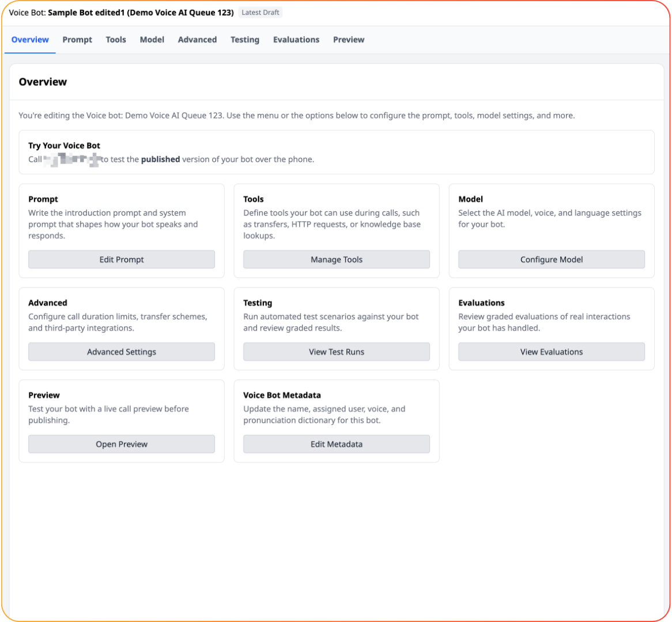Click the Testing card title
Viewport: 672px width, 622px height.
pos(258,303)
